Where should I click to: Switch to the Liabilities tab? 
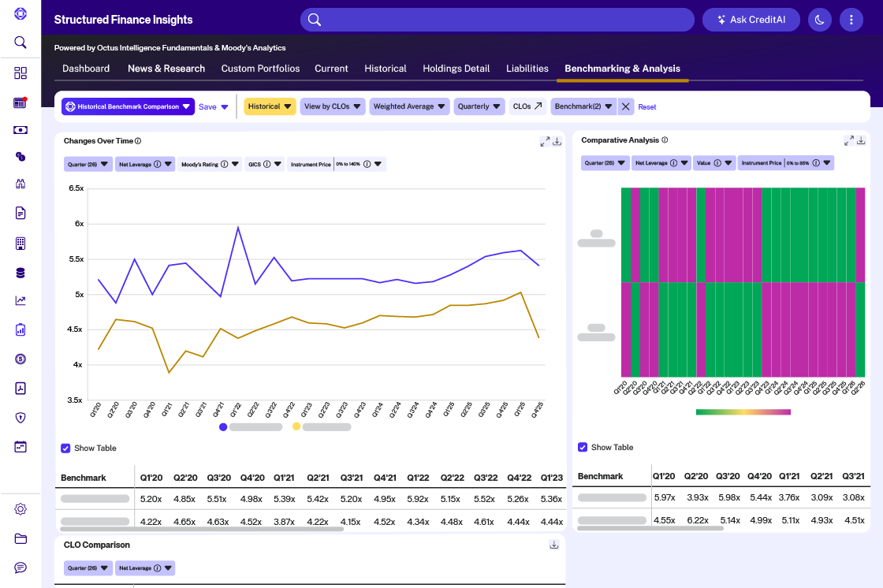527,69
